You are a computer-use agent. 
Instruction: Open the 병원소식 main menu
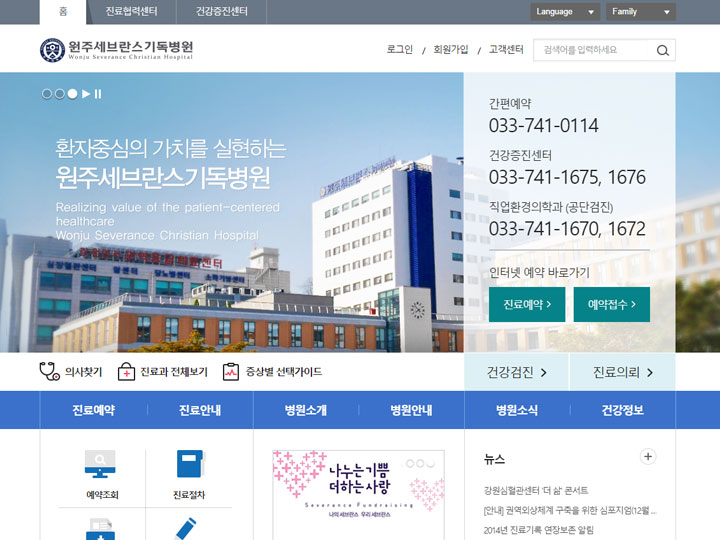(517, 410)
